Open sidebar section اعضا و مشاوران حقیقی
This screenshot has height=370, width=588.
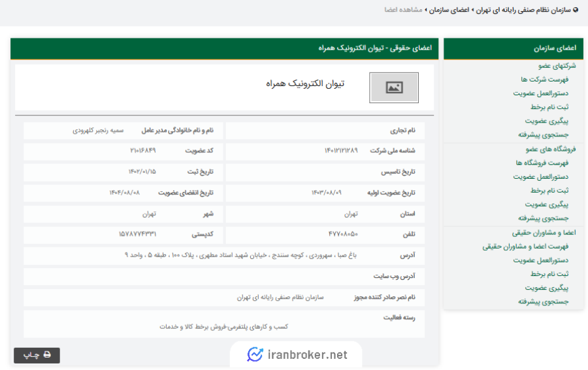[x=544, y=233]
